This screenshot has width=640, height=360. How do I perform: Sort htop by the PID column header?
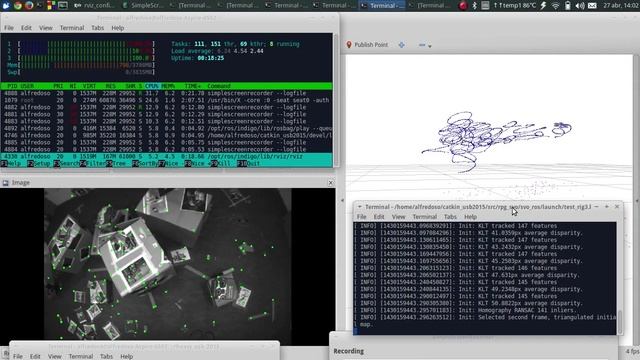(x=12, y=86)
